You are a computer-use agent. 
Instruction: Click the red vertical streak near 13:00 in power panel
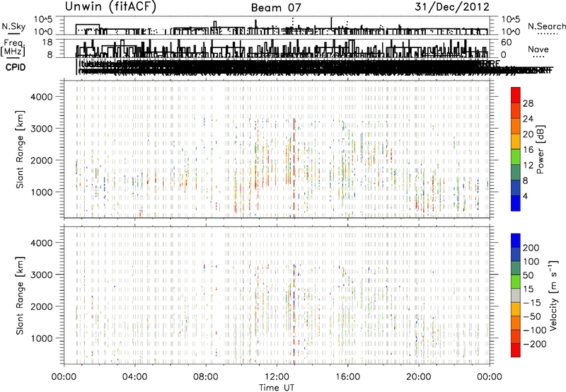294,168
